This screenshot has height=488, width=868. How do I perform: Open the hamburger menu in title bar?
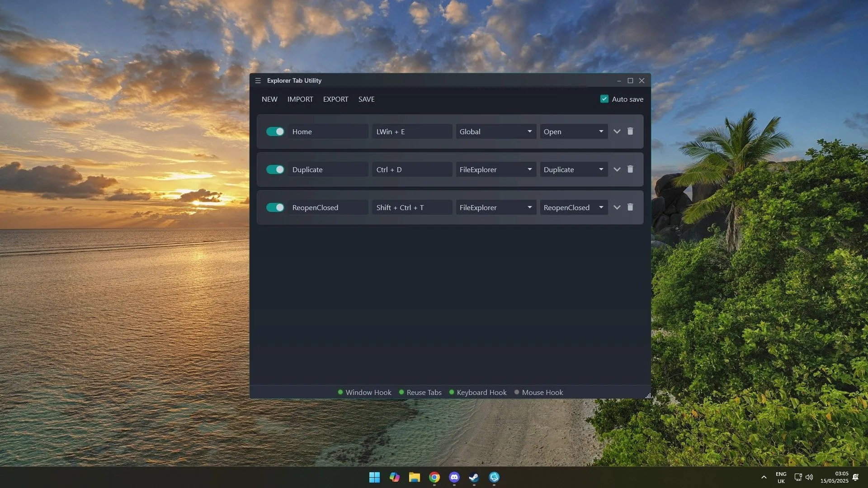pyautogui.click(x=258, y=80)
